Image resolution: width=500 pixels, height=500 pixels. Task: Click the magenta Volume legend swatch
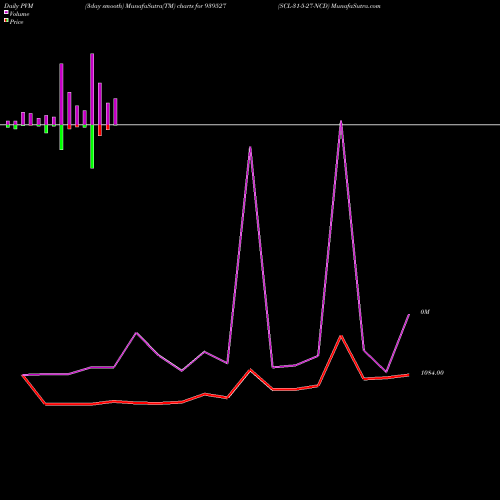click(6, 12)
